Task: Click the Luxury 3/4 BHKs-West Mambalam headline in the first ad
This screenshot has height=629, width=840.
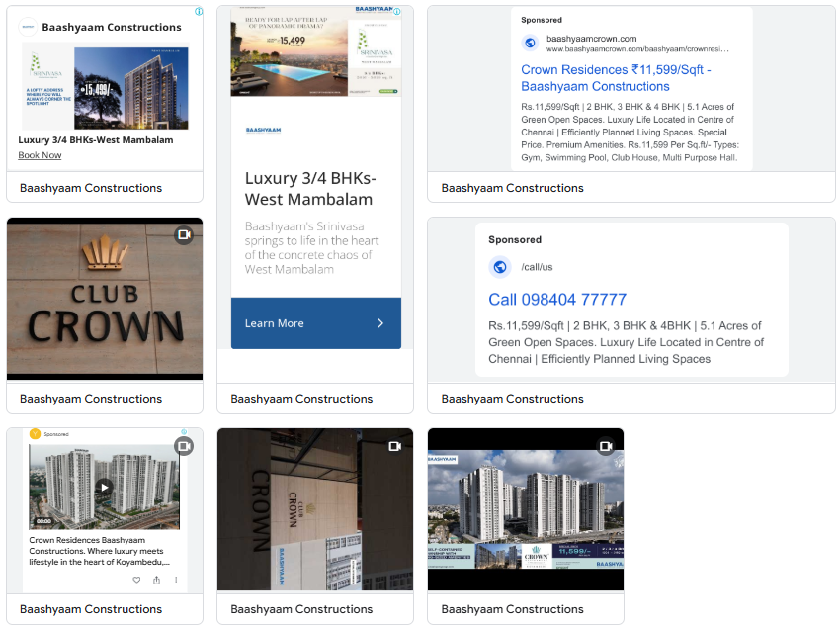Action: pyautogui.click(x=96, y=140)
